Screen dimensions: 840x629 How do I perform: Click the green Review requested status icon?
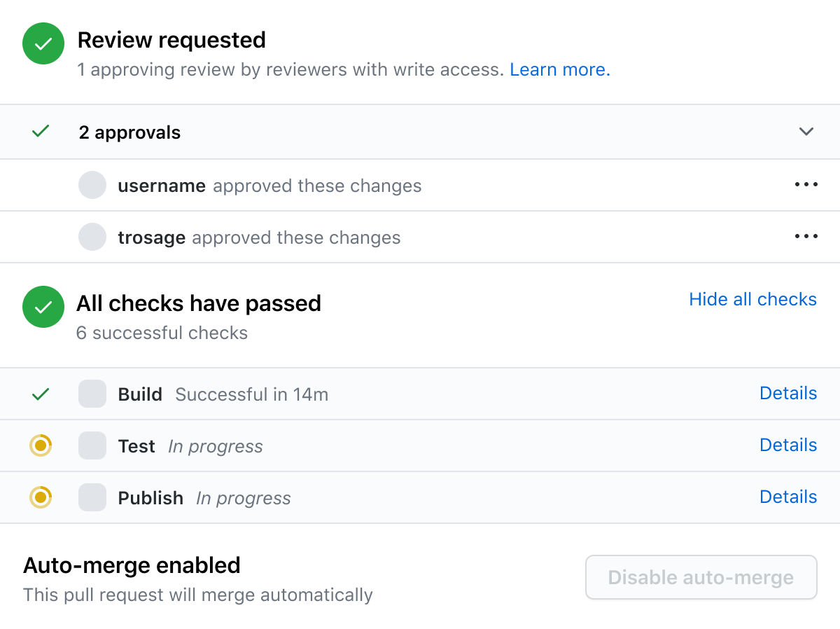tap(43, 43)
